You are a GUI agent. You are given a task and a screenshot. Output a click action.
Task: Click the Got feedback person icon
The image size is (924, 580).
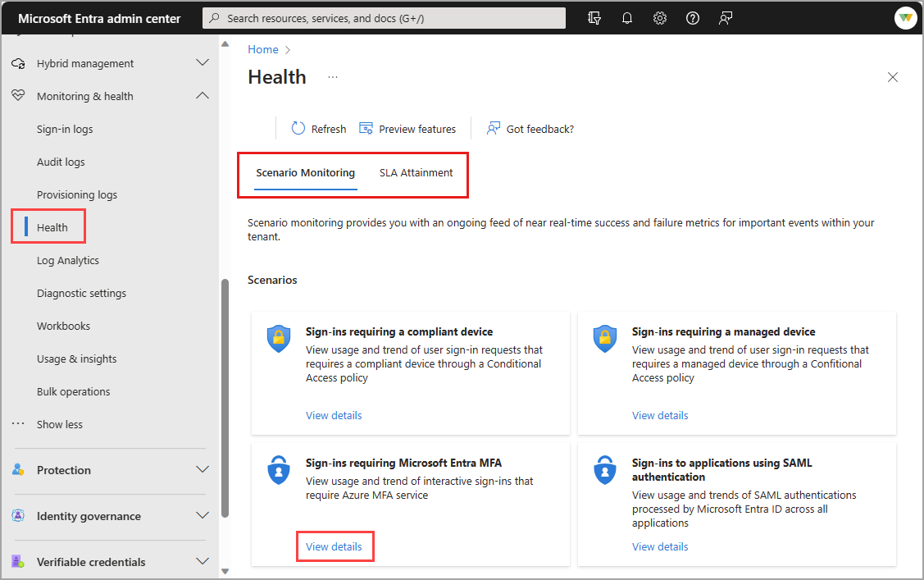[x=494, y=129]
